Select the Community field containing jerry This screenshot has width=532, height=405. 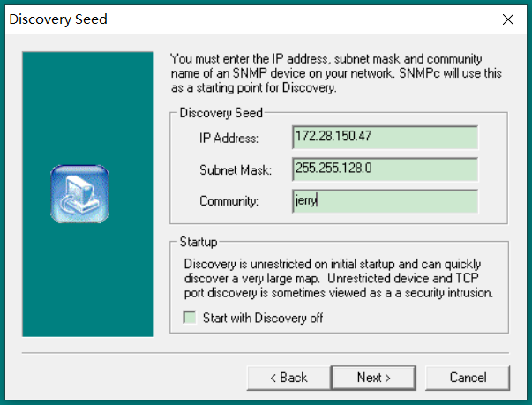click(x=384, y=201)
